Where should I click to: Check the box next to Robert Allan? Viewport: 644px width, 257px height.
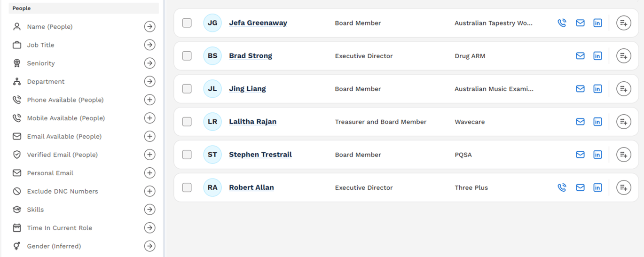187,187
